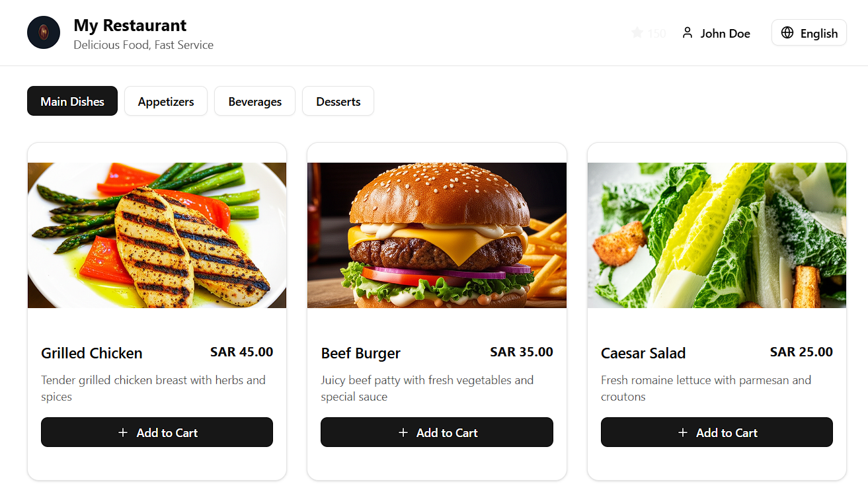
Task: Click plus icon on Grilled Chicken button
Action: (x=122, y=432)
